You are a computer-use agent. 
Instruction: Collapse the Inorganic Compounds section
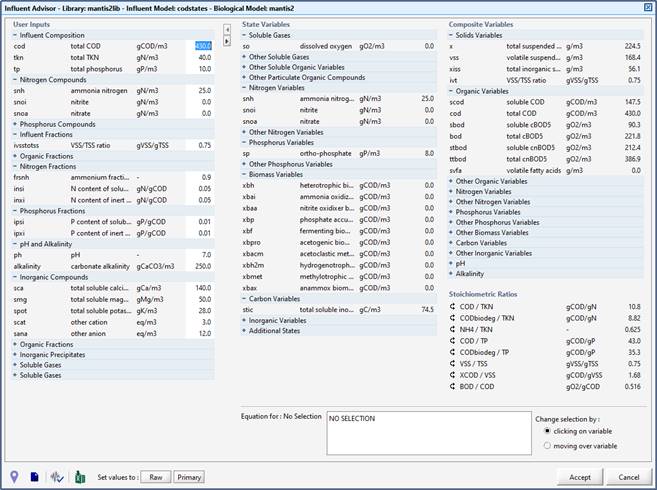pos(15,277)
